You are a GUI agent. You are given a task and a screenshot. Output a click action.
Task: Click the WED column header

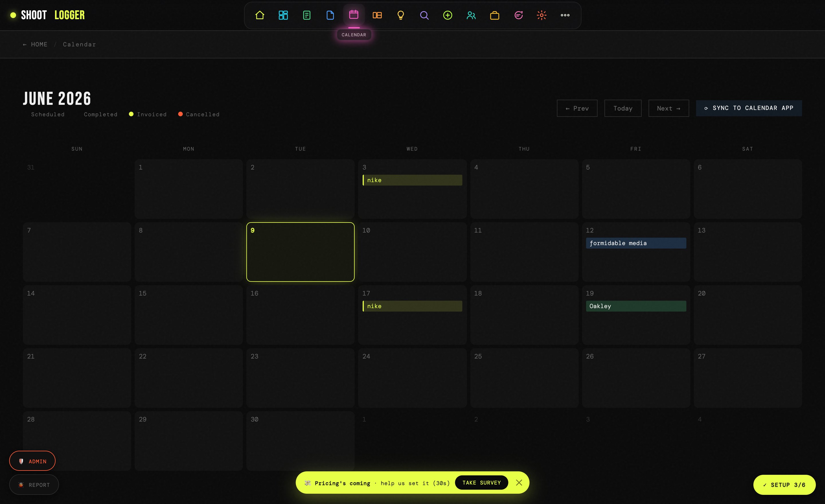point(412,149)
